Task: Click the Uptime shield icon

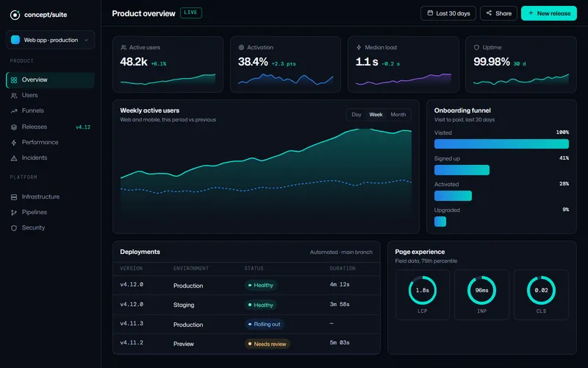Action: pyautogui.click(x=476, y=48)
